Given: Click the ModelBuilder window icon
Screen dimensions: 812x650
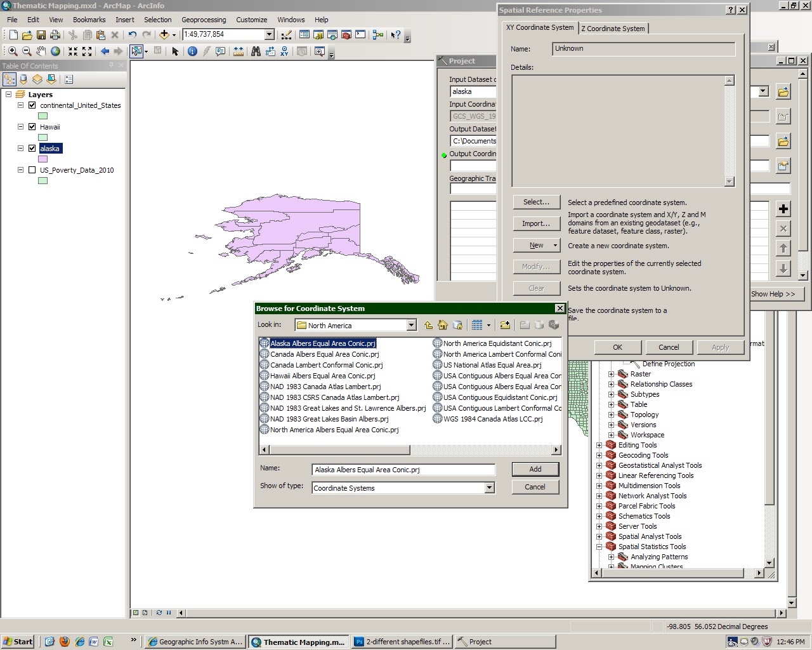Looking at the screenshot, I should [x=378, y=35].
